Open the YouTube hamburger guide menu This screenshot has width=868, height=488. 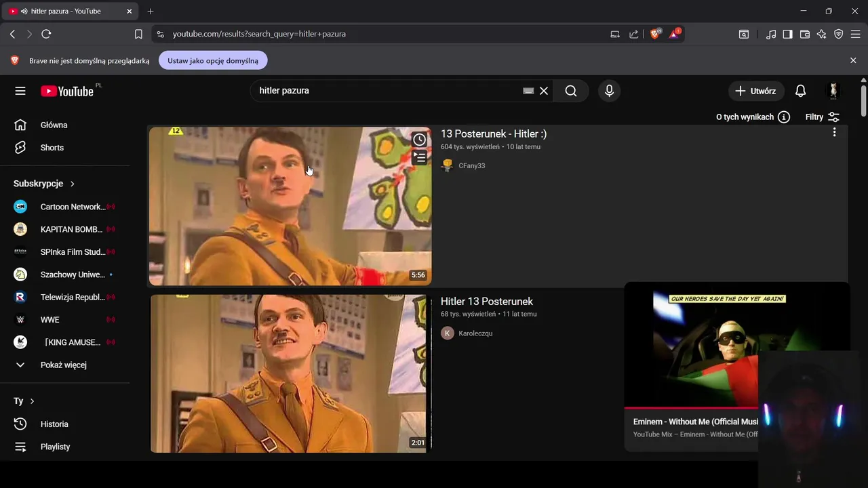[20, 91]
